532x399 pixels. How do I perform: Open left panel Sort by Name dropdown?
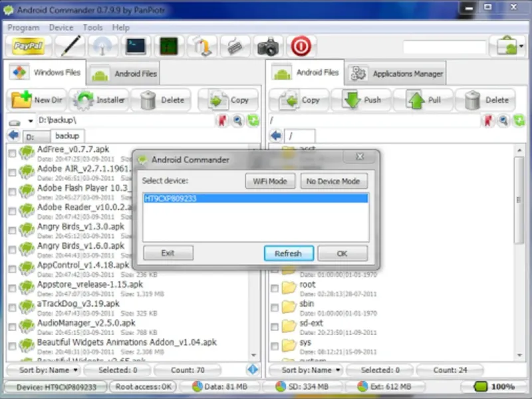tap(43, 370)
